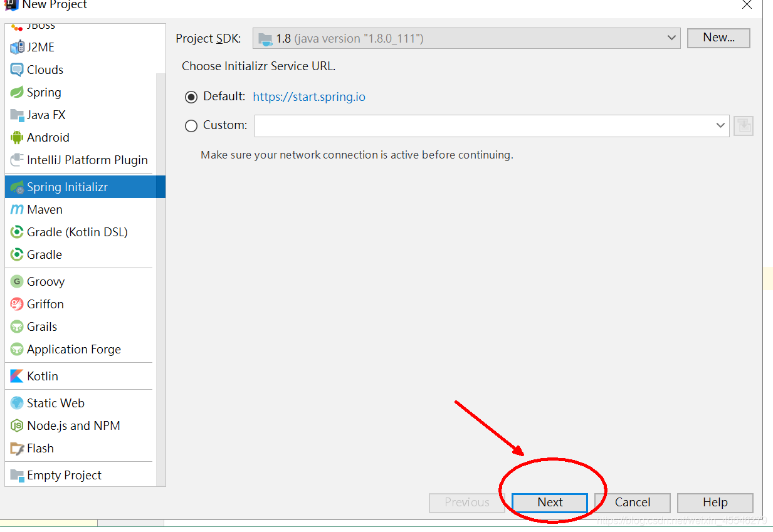Screen dimensions: 773x532
Task: Select the IntelliJ Platform Plugin label
Action: pyautogui.click(x=87, y=160)
